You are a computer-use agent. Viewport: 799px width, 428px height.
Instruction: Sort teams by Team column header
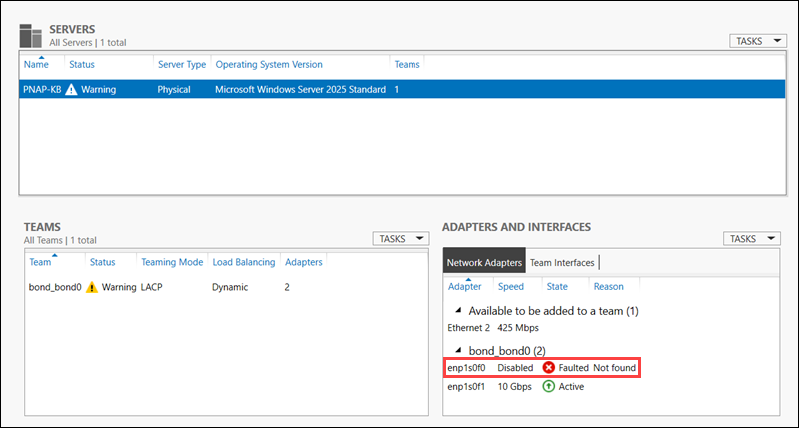(40, 262)
